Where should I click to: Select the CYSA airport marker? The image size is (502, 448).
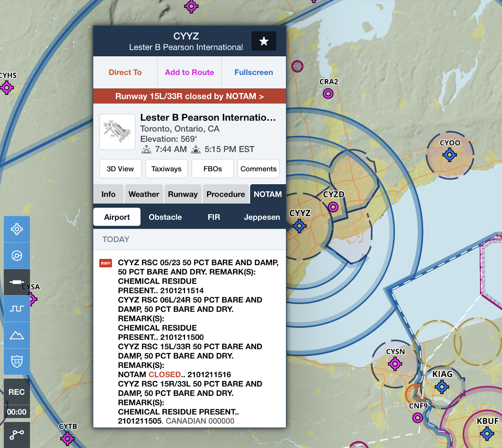click(x=32, y=299)
